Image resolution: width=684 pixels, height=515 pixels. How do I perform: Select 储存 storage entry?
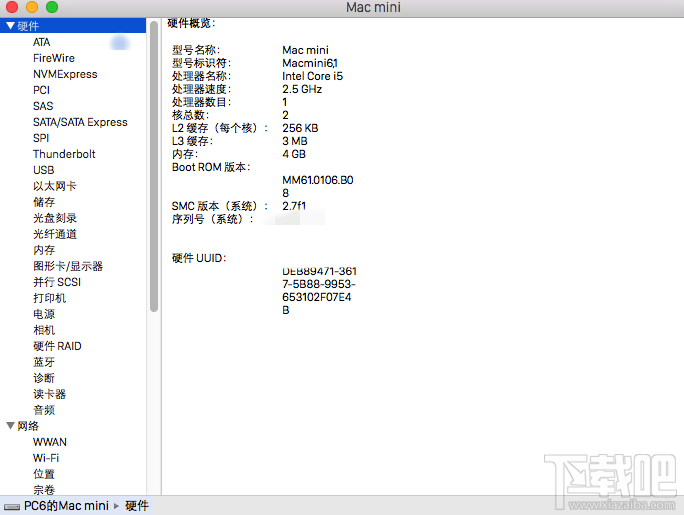(x=44, y=202)
